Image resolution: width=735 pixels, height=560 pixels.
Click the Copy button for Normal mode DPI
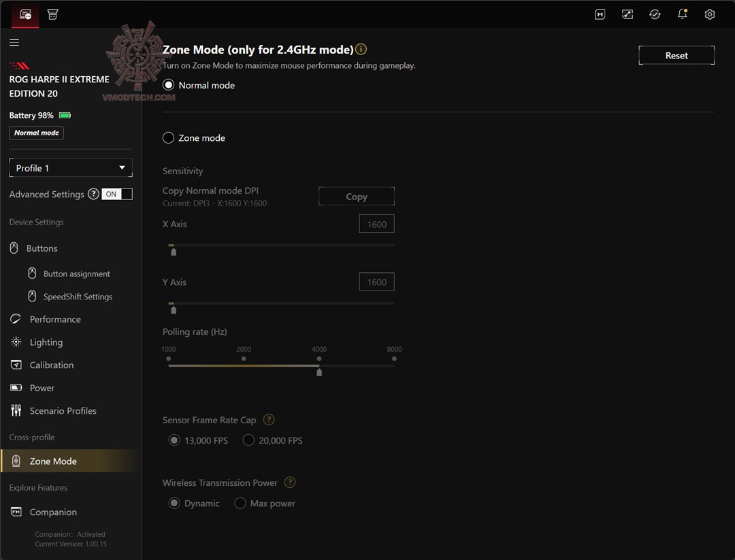[356, 197]
